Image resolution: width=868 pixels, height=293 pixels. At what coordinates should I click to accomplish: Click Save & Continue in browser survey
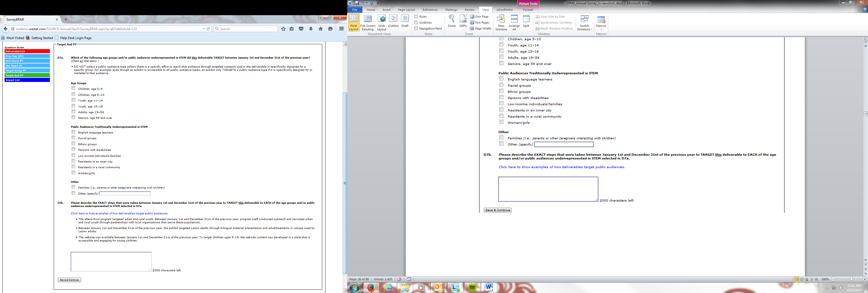[69, 280]
